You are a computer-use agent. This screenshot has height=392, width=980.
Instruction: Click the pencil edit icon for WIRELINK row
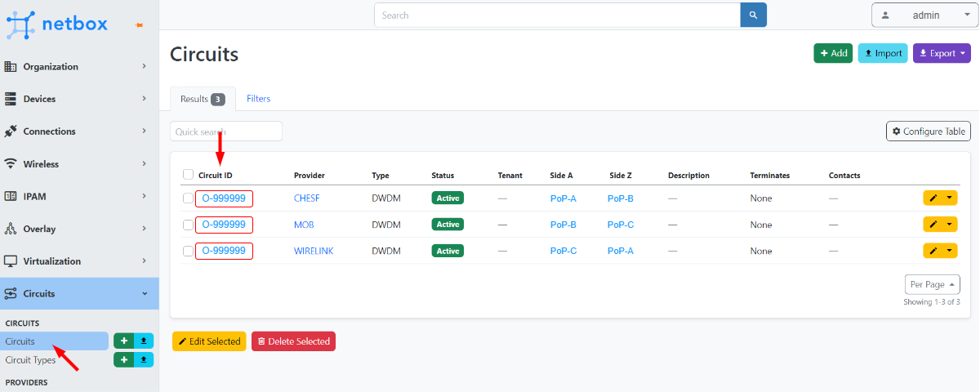tap(933, 251)
